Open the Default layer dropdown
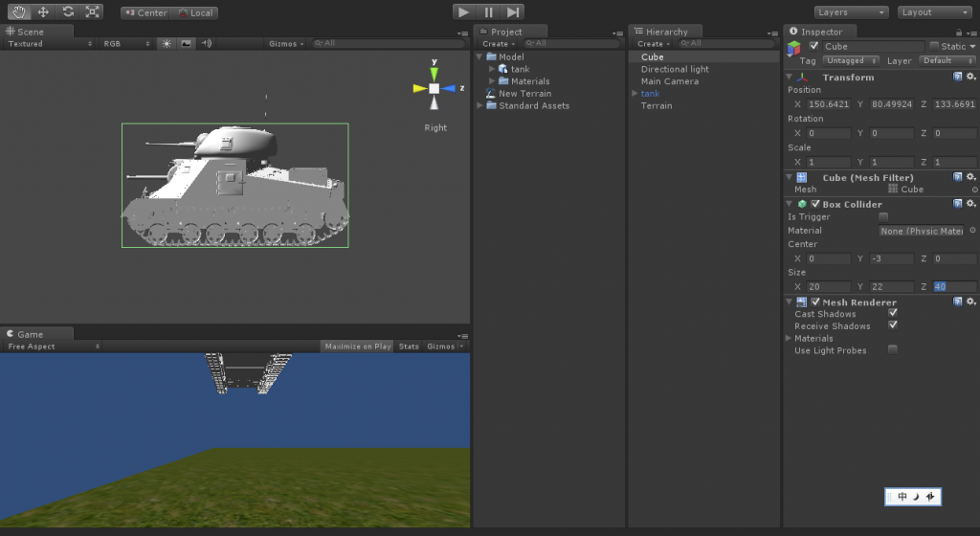 point(947,60)
